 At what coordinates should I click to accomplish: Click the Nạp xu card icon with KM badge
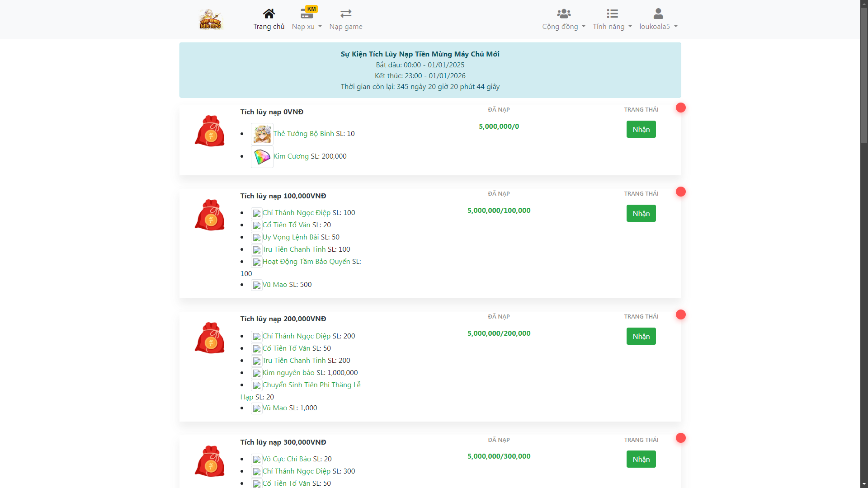tap(307, 14)
